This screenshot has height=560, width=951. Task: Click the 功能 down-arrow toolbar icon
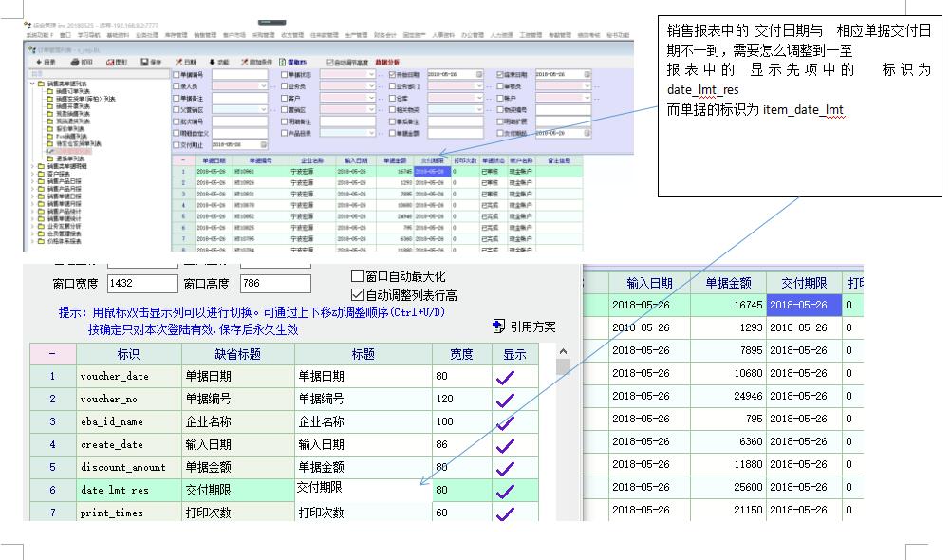(x=213, y=62)
